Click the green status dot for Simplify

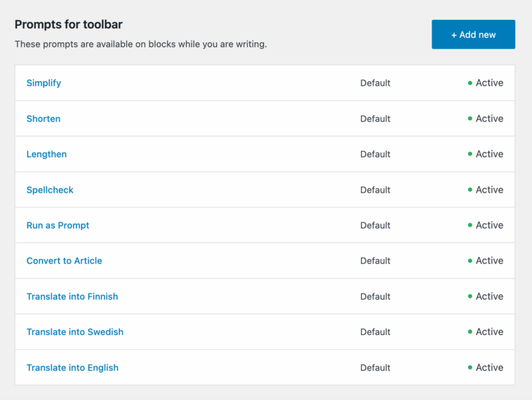[x=470, y=83]
